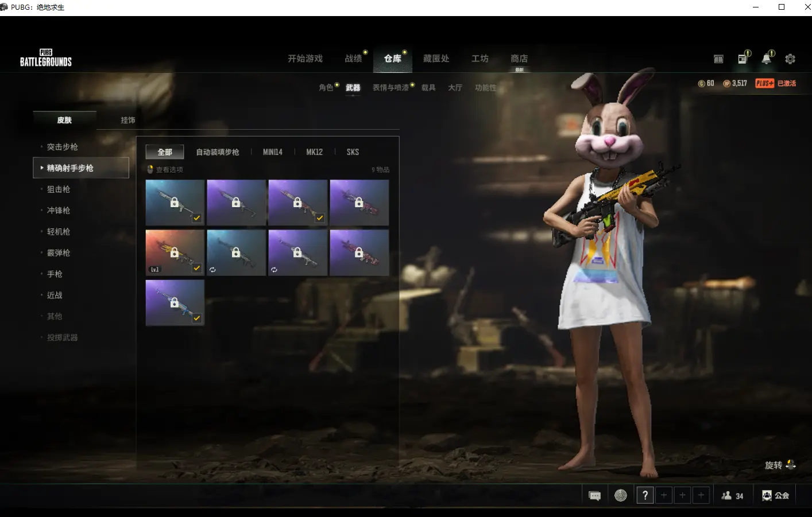Open the notifications bell icon
Image resolution: width=812 pixels, height=517 pixels.
[767, 59]
